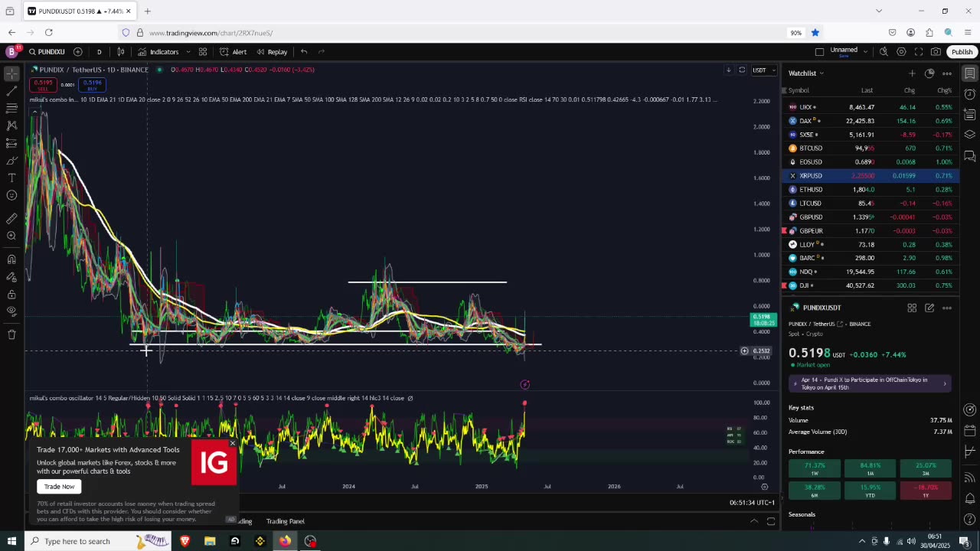Open the USDT currency dropdown

[x=763, y=70]
